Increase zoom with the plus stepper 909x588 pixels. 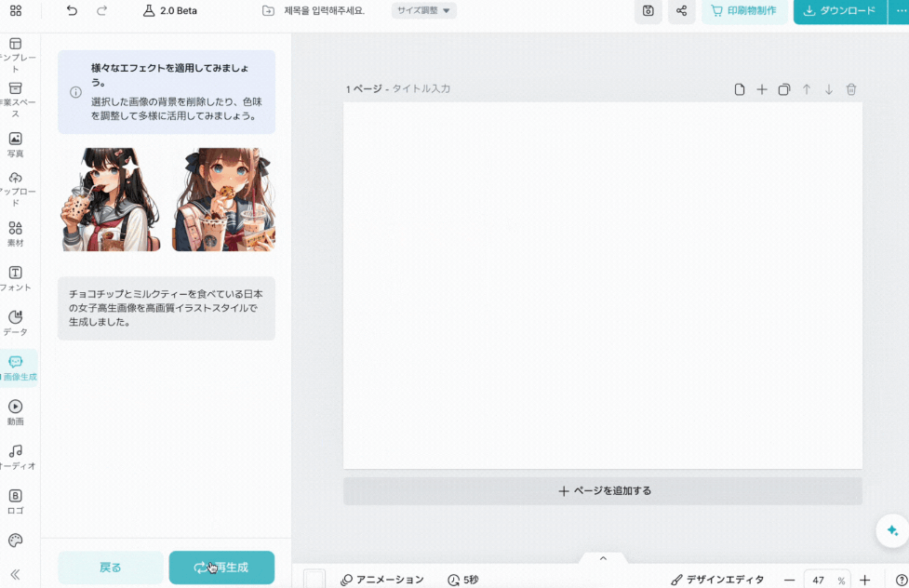tap(865, 580)
